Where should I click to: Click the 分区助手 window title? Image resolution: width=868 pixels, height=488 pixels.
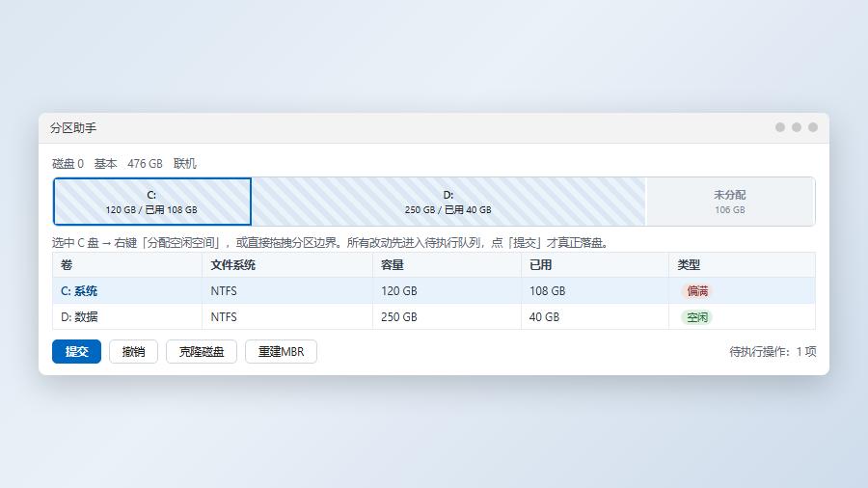(73, 128)
